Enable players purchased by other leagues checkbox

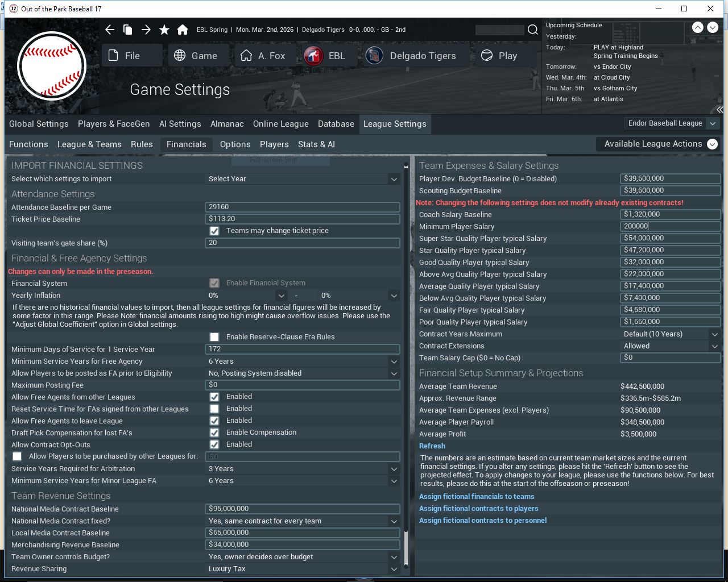click(x=17, y=456)
